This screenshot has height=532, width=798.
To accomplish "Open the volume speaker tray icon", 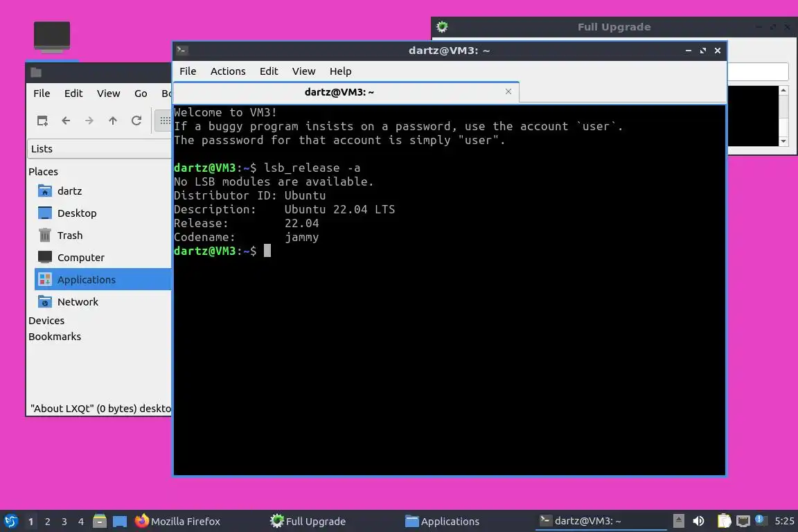I will [698, 521].
